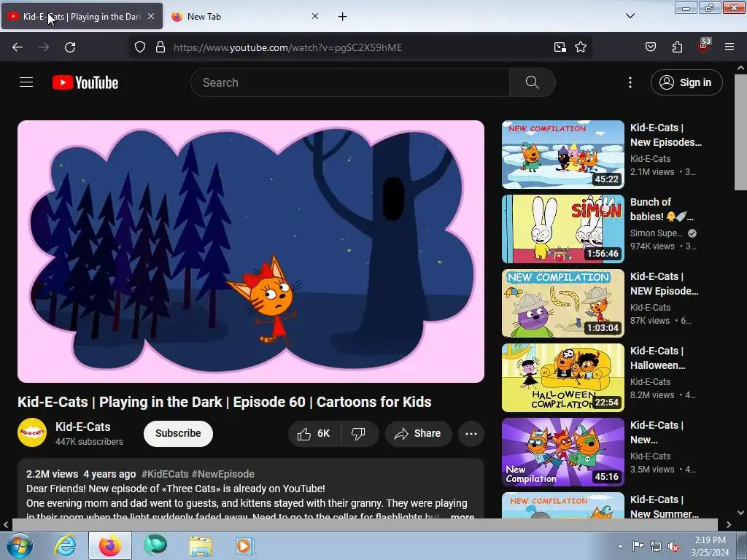This screenshot has height=560, width=747.
Task: Go to the YouTube home logo
Action: 85,82
